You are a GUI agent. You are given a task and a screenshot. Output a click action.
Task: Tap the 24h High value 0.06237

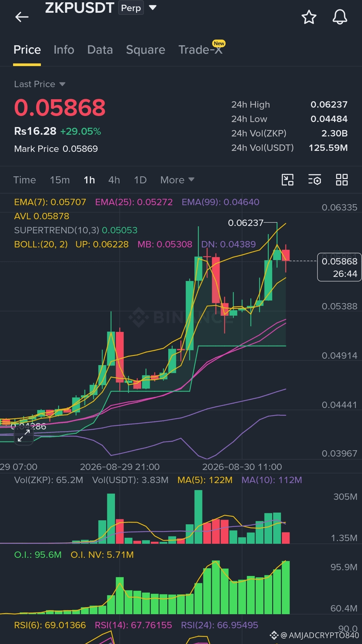(x=329, y=105)
